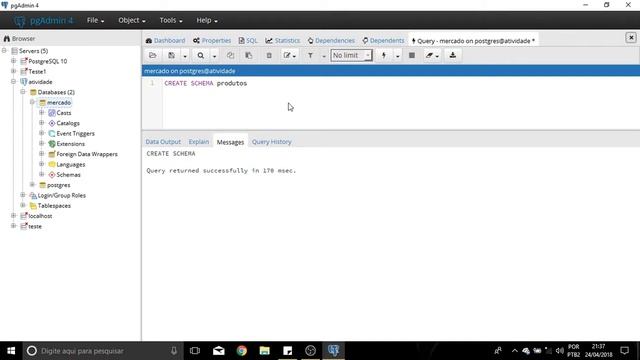This screenshot has height=360, width=640.
Task: Switch to the Dependencies tab
Action: [331, 40]
